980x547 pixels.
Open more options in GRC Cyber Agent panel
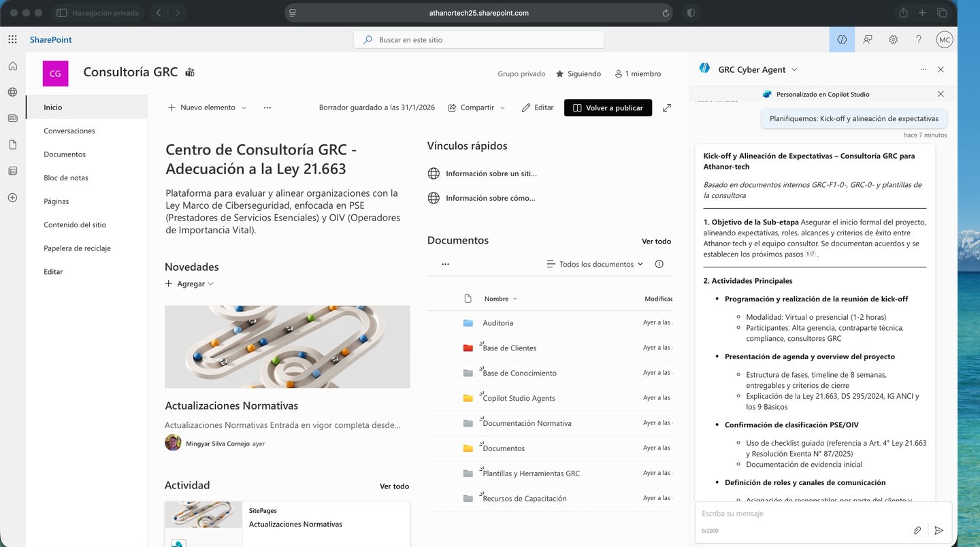click(924, 69)
